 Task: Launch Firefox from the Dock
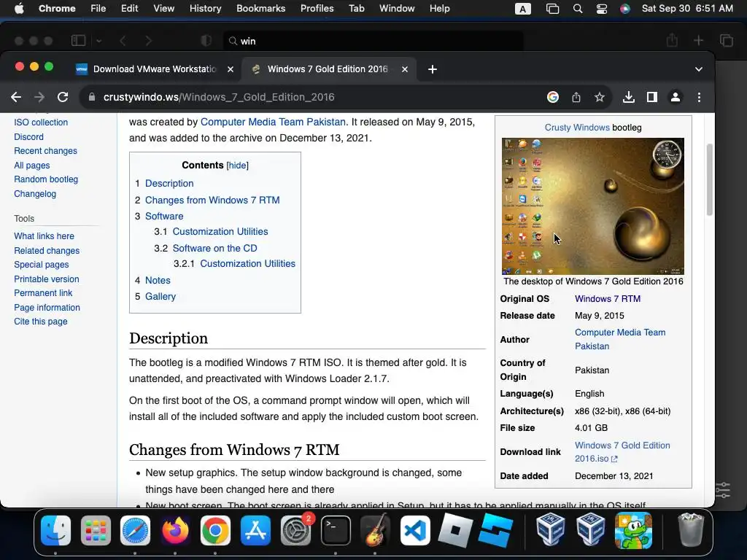point(175,531)
